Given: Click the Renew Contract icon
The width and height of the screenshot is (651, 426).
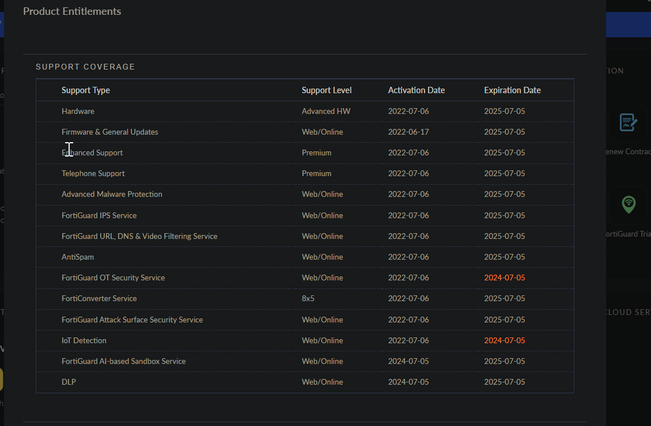Looking at the screenshot, I should tap(628, 122).
